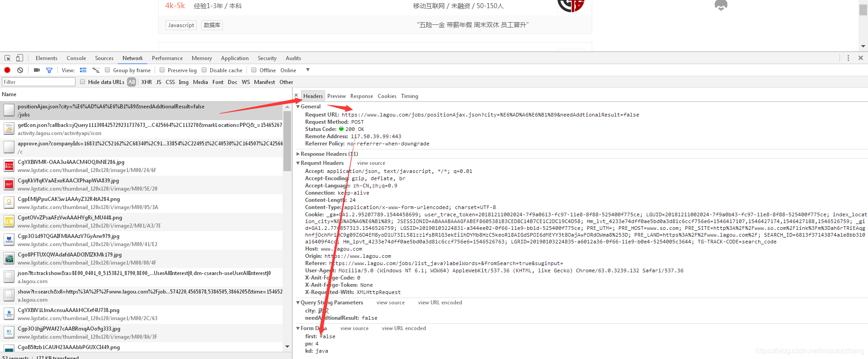Viewport: 868px width, 359px height.
Task: Open the Elements tab
Action: (47, 58)
